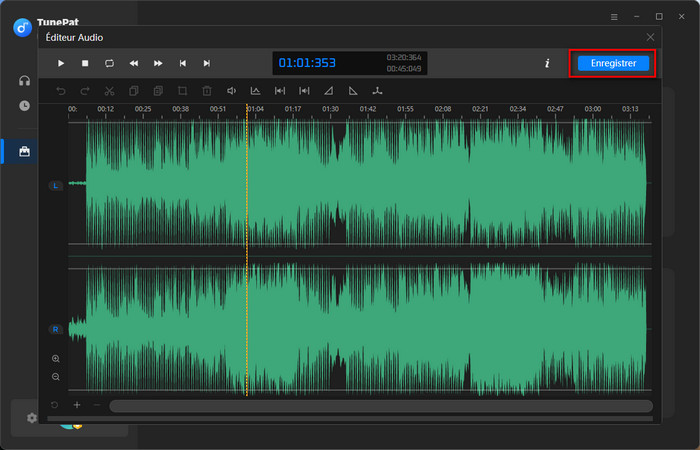The width and height of the screenshot is (700, 450).
Task: Click the first silence-marker icon
Action: click(x=280, y=91)
